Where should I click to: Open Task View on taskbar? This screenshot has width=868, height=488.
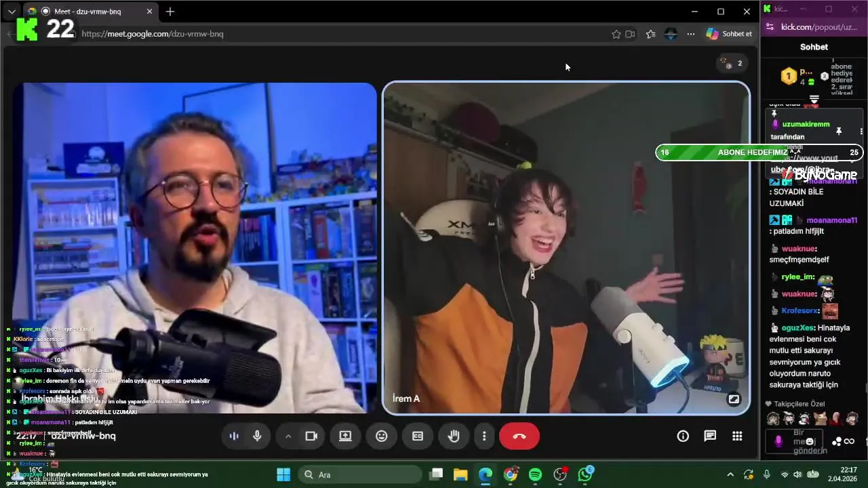[436, 474]
